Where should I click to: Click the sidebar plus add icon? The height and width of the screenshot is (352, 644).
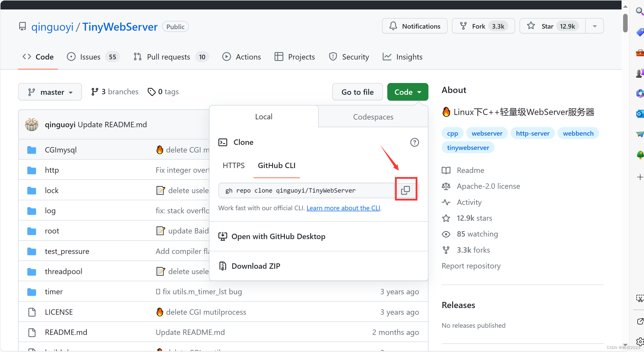point(640,177)
